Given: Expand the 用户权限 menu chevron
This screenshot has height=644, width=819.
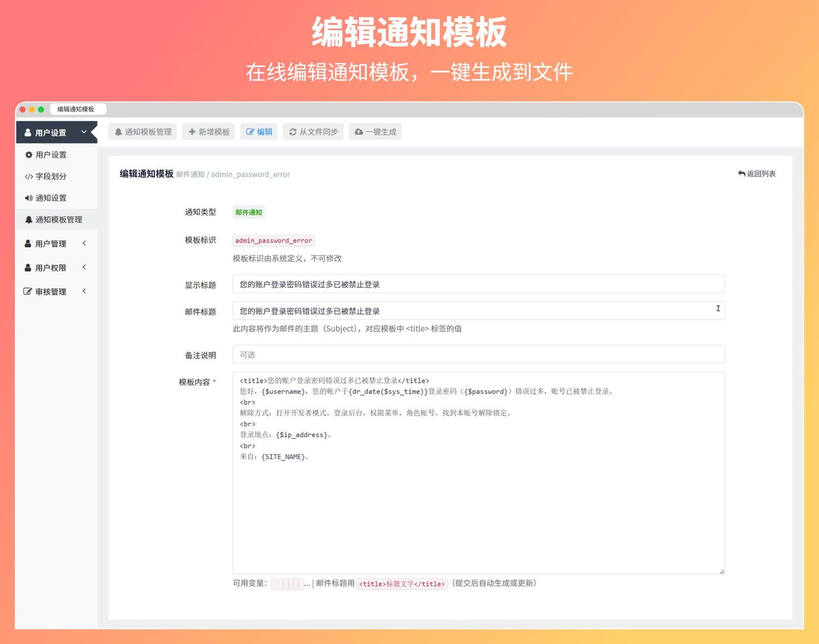Looking at the screenshot, I should coord(84,267).
